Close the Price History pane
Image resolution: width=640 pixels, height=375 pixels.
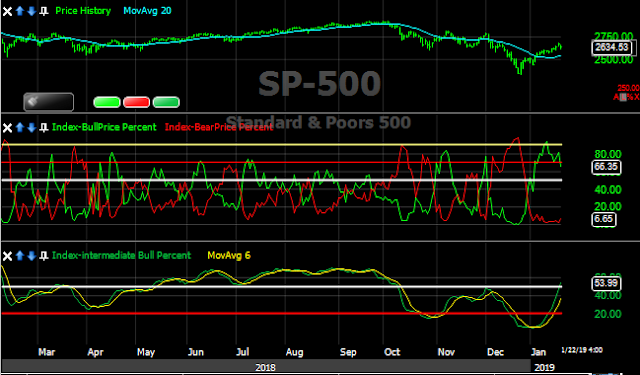pyautogui.click(x=7, y=11)
